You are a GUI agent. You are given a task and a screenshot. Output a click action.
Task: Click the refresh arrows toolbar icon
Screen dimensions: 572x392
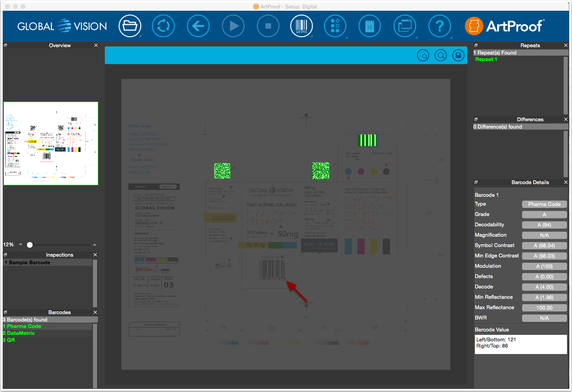coord(164,26)
